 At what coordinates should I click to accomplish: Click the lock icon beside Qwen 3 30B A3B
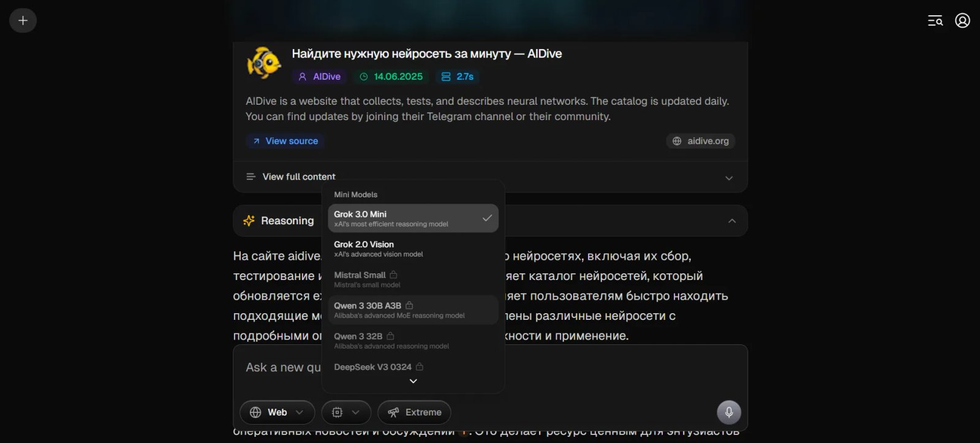409,305
